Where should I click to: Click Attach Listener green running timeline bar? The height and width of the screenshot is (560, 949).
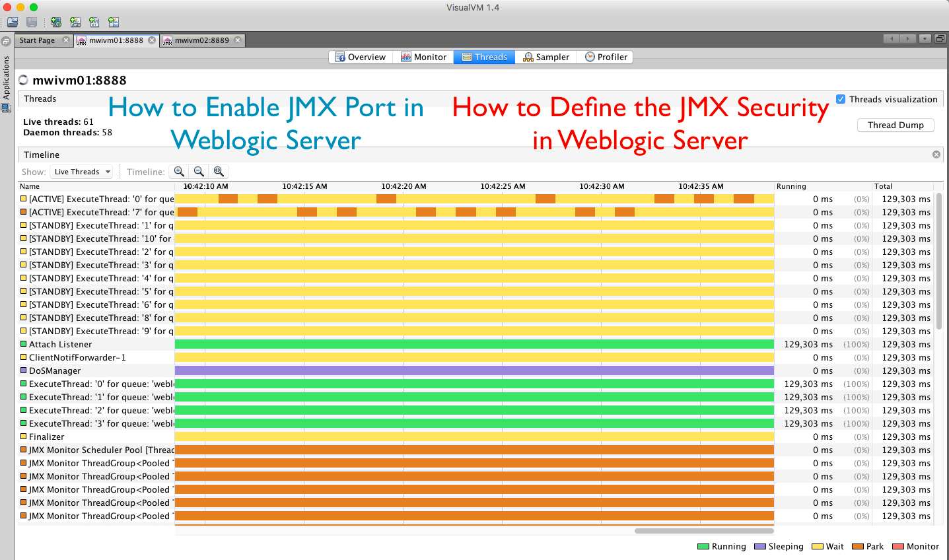coord(474,344)
